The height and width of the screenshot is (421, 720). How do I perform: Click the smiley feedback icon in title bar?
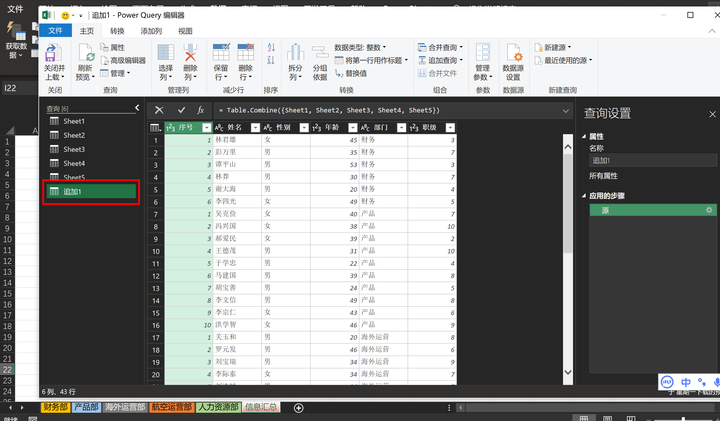click(65, 16)
